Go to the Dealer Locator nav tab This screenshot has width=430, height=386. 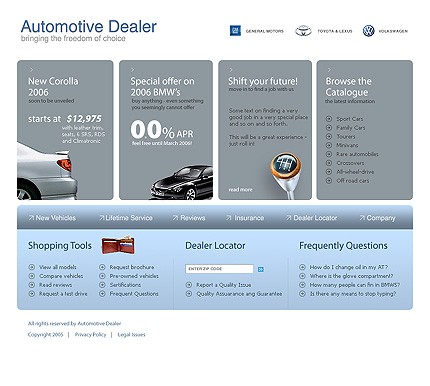tap(312, 218)
